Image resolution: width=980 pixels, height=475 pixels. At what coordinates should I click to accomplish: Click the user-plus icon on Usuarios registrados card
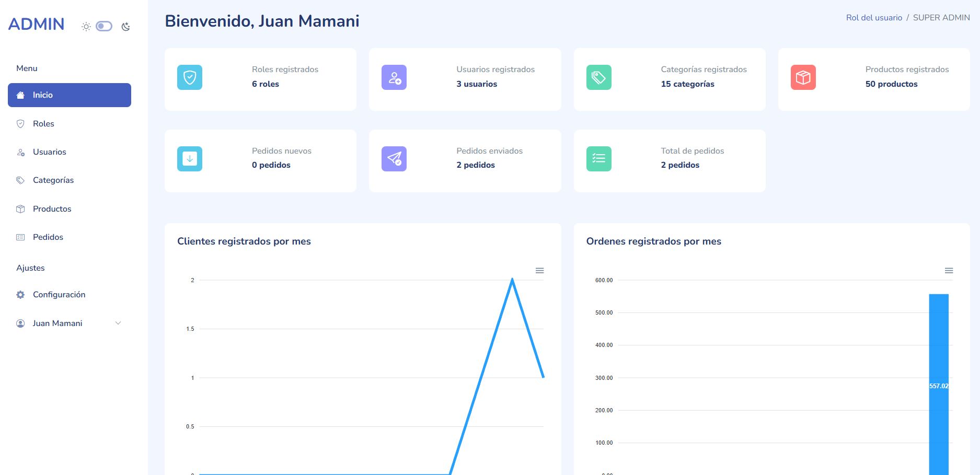click(394, 77)
